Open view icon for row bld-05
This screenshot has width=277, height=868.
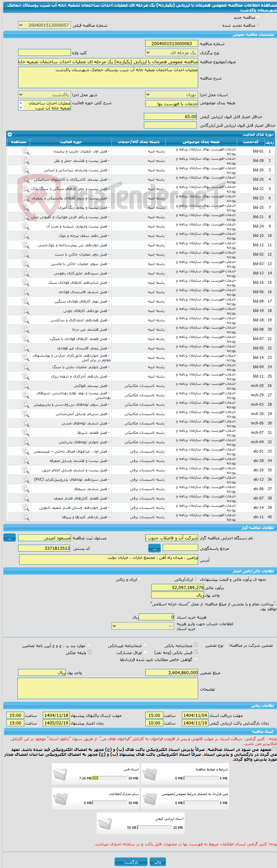pyautogui.click(x=25, y=348)
